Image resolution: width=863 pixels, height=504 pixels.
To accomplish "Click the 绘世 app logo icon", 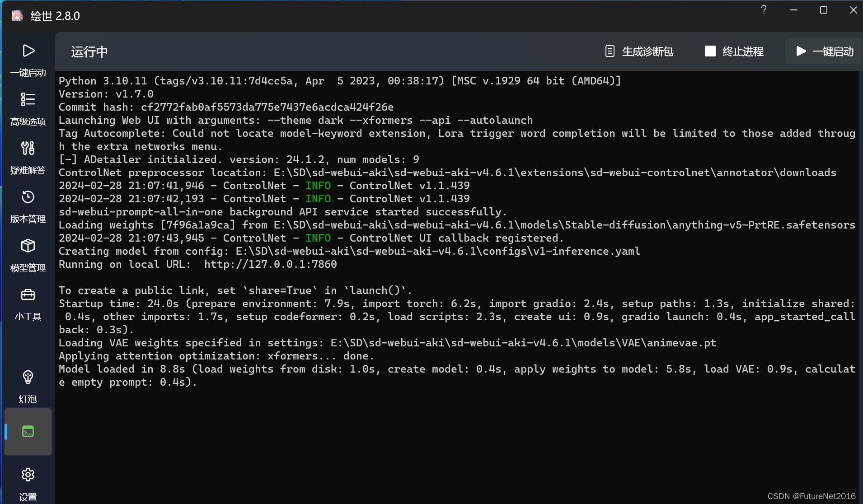I will 17,16.
